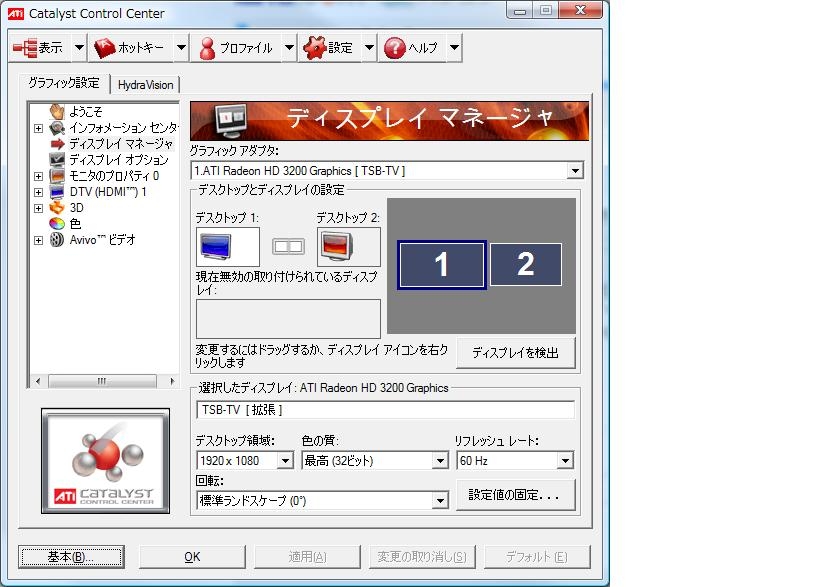Image resolution: width=840 pixels, height=587 pixels.
Task: Click the 設定値の固定 button
Action: pyautogui.click(x=516, y=495)
